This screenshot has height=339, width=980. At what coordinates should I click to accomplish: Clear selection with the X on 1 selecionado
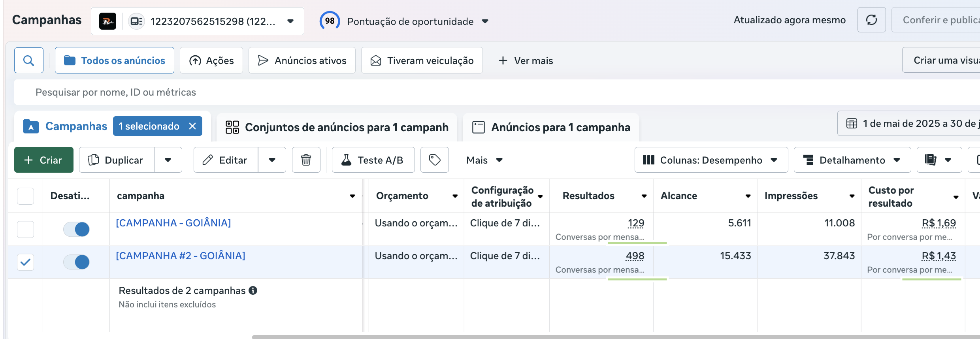(192, 126)
